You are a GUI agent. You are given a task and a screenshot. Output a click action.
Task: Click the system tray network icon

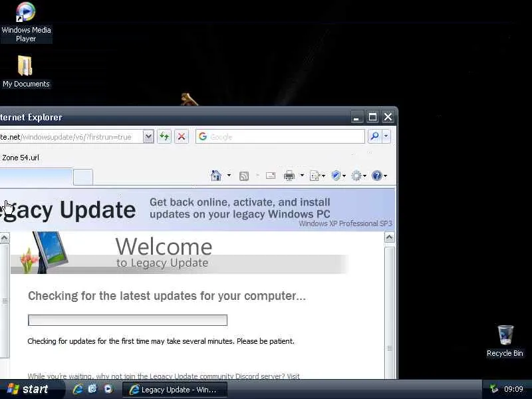tap(493, 389)
